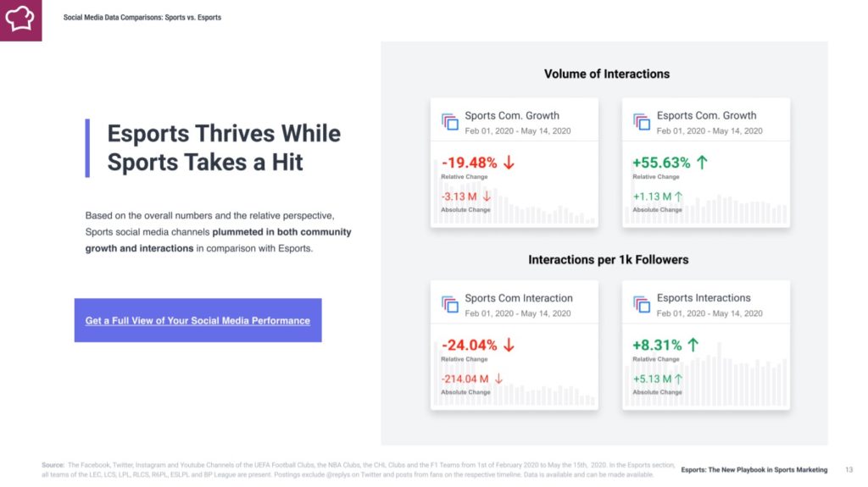Click the Sports Com. Growth card title
The height and width of the screenshot is (487, 868).
point(512,116)
